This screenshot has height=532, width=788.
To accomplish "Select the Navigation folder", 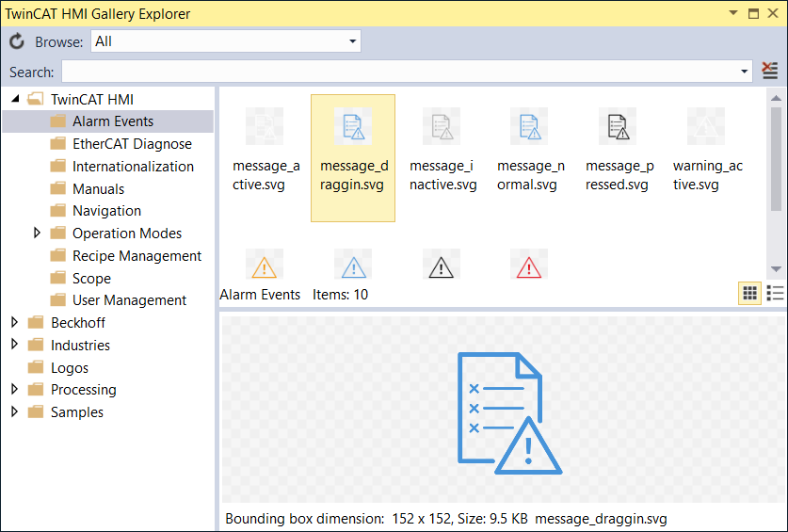I will (96, 211).
